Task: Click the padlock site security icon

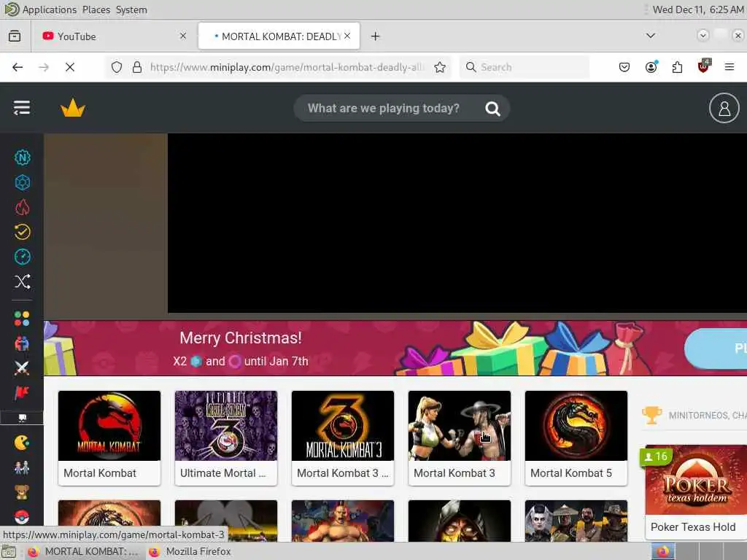Action: [137, 67]
